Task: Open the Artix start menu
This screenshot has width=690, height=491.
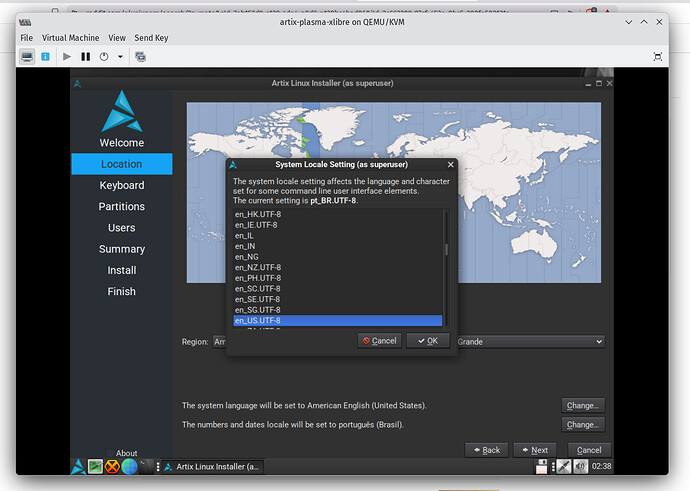Action: pos(78,467)
